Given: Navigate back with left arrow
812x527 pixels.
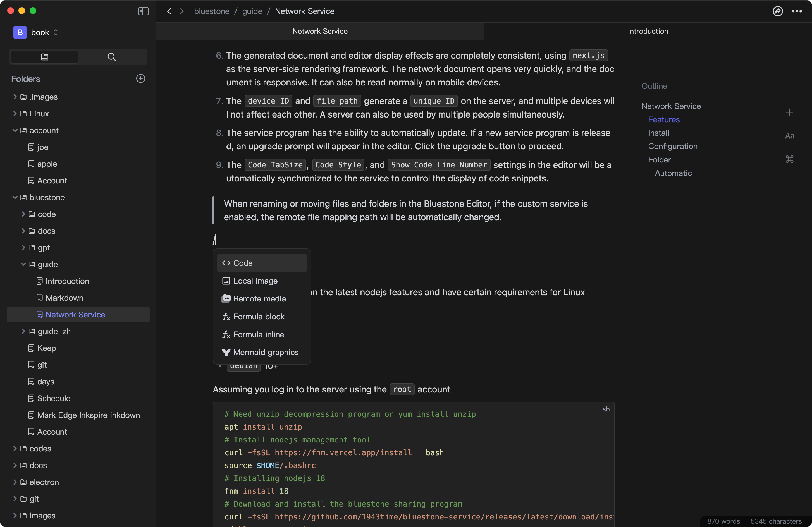Looking at the screenshot, I should click(169, 11).
